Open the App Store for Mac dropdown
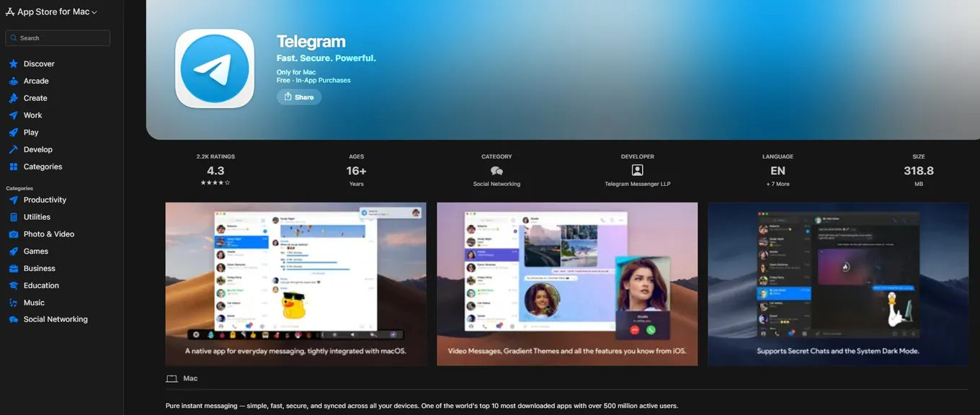Image resolution: width=980 pixels, height=415 pixels. [51, 12]
